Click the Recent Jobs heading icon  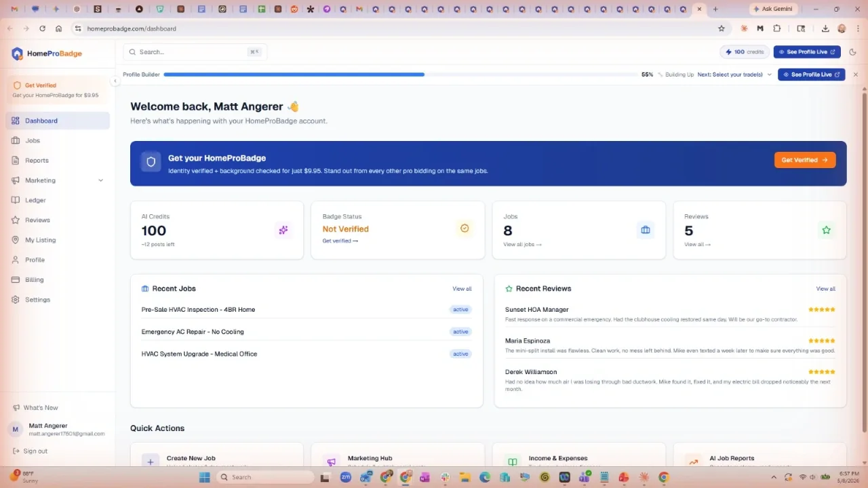(x=145, y=289)
